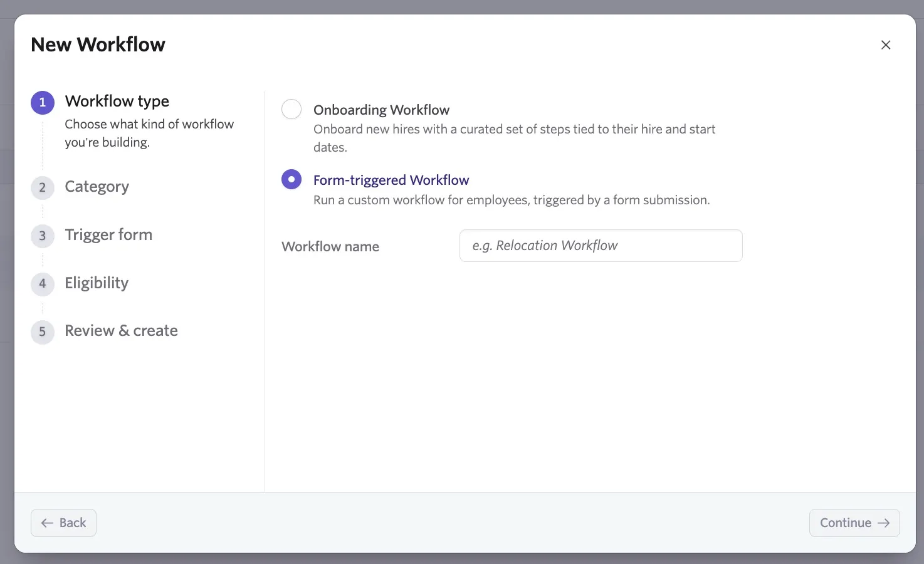Jump to the Eligibility step label

(x=97, y=283)
